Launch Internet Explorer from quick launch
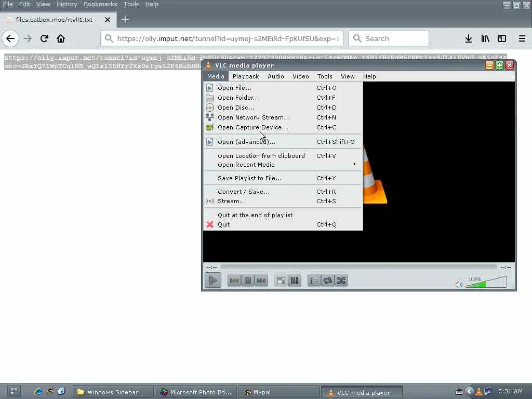The image size is (532, 399). pos(38,392)
